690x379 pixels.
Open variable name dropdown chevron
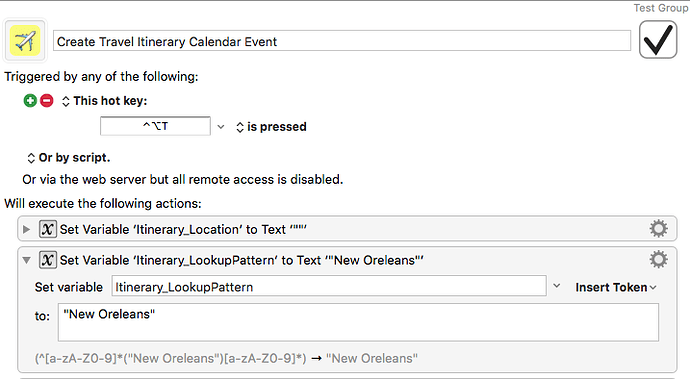(x=557, y=286)
